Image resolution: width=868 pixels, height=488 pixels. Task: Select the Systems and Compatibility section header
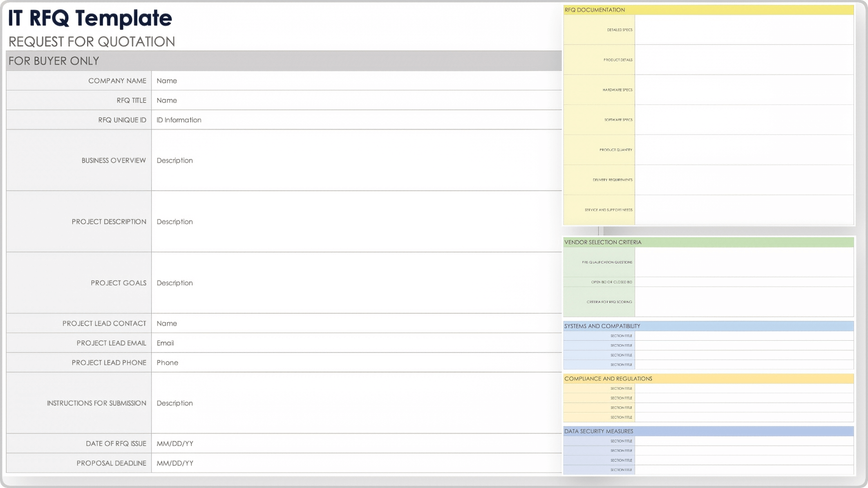click(x=708, y=326)
